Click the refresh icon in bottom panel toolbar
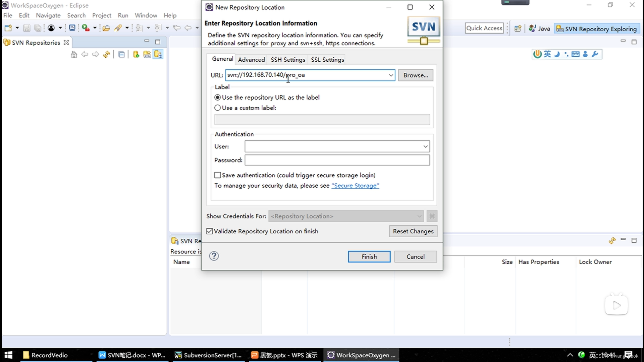Image resolution: width=644 pixels, height=362 pixels. (612, 241)
